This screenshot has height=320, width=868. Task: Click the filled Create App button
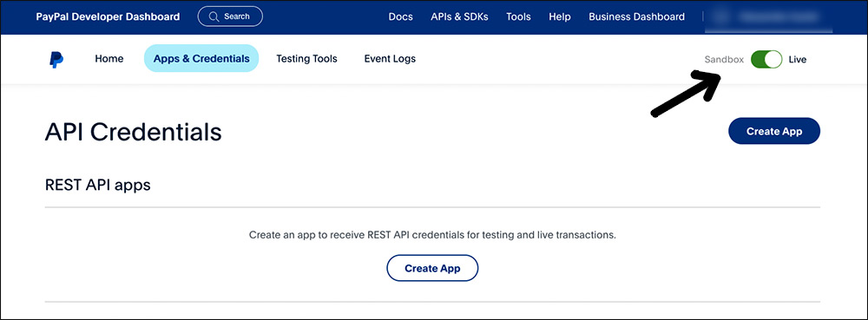774,131
